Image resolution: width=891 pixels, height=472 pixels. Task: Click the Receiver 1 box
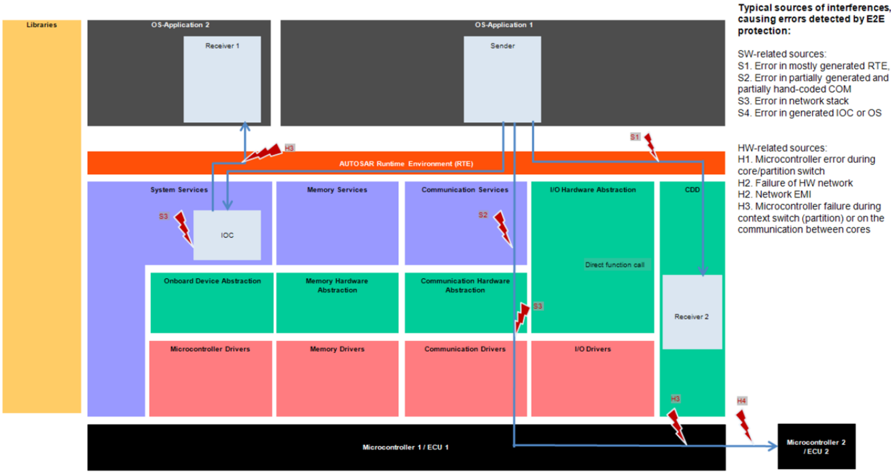pyautogui.click(x=222, y=80)
